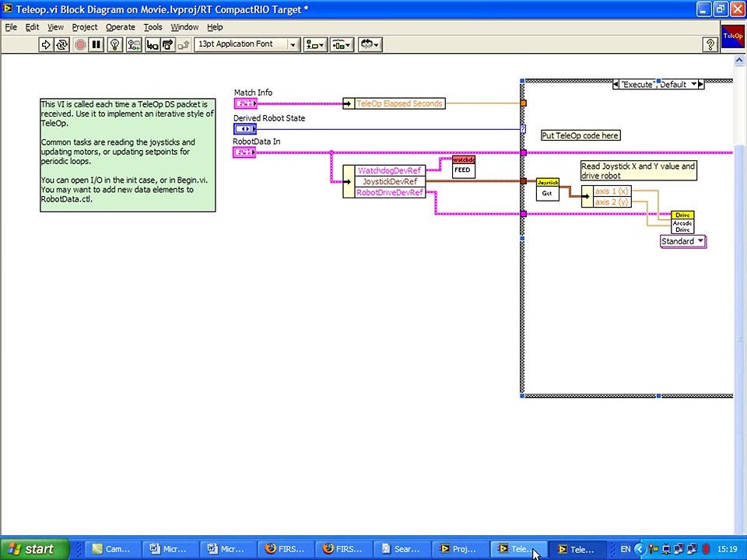This screenshot has height=560, width=747.
Task: Toggle Highlight Execution light bulb
Action: click(115, 45)
